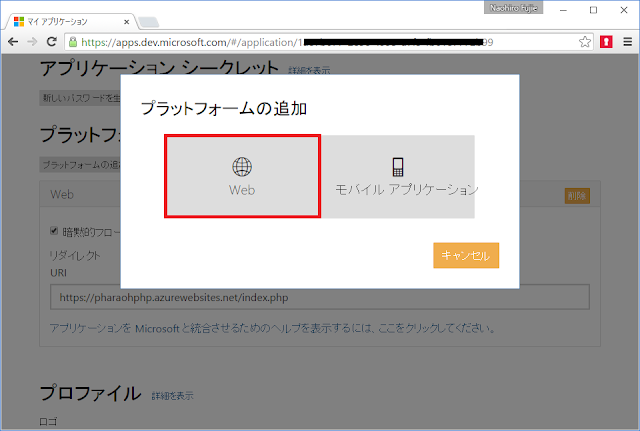Click 詳細を表示 link next to アプリケーション シークレット
The width and height of the screenshot is (640, 431).
point(309,70)
